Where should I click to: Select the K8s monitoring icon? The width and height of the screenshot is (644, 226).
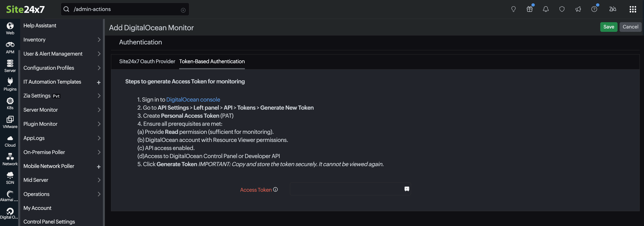(x=10, y=103)
